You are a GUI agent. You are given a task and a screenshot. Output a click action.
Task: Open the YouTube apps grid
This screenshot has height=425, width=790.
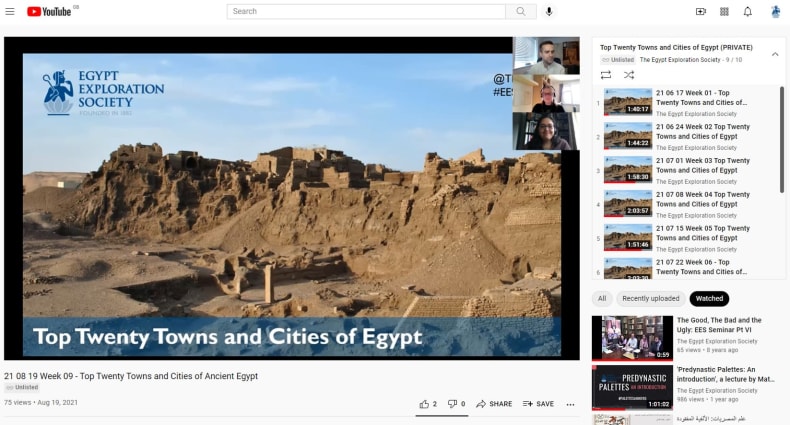(x=724, y=11)
